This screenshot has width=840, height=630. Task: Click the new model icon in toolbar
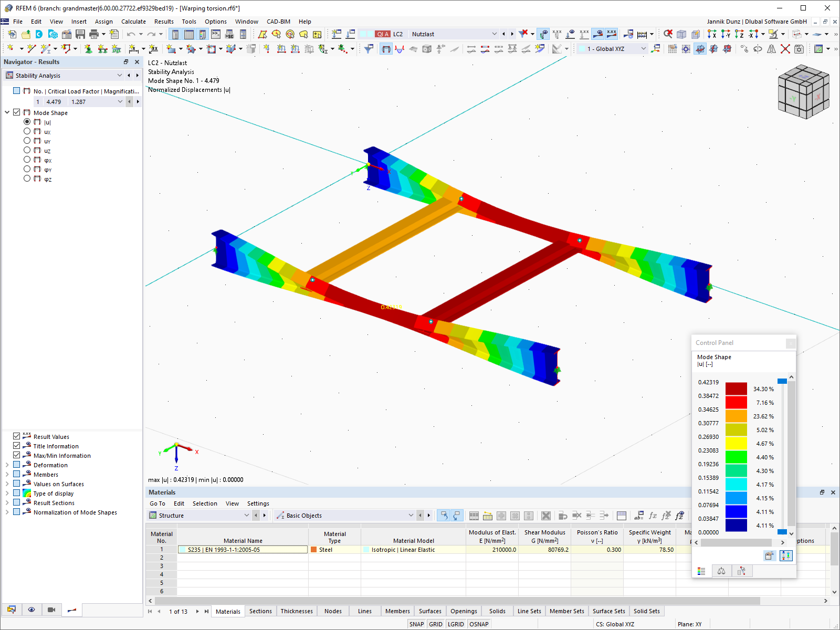pyautogui.click(x=12, y=33)
